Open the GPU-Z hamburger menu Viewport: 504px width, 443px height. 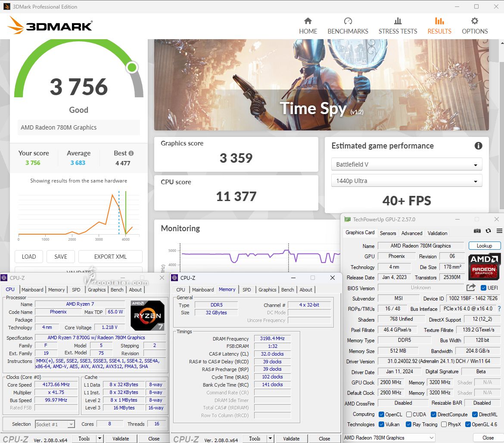[x=499, y=231]
